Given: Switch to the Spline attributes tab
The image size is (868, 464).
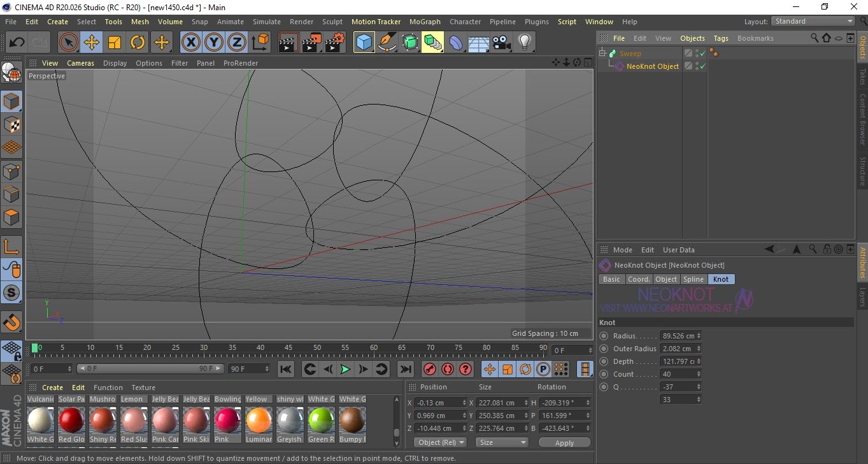Looking at the screenshot, I should [x=693, y=279].
